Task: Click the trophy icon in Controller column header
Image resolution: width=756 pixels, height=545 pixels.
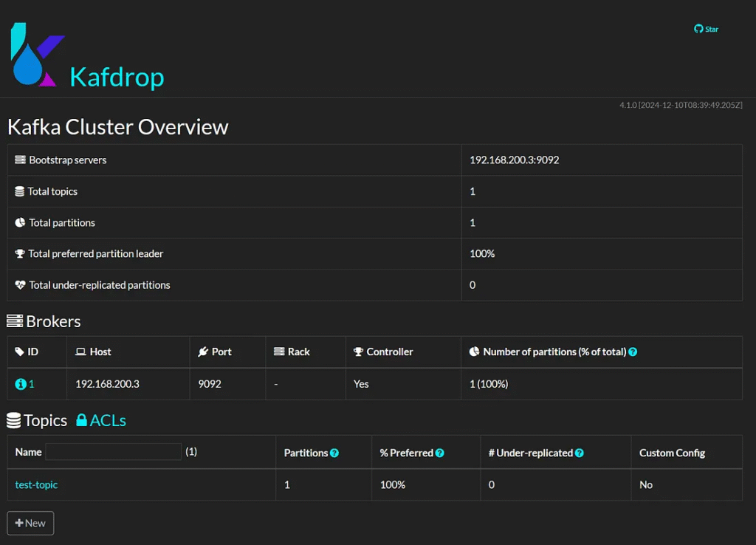Action: click(358, 352)
